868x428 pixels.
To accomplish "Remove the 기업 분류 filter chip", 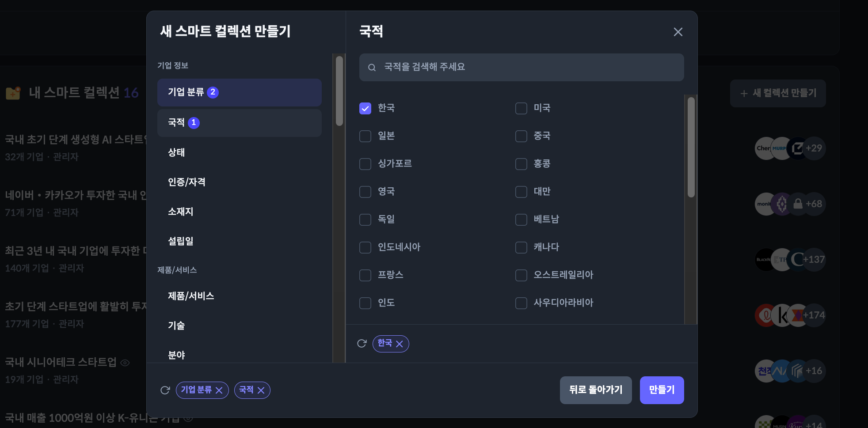I will click(x=219, y=390).
